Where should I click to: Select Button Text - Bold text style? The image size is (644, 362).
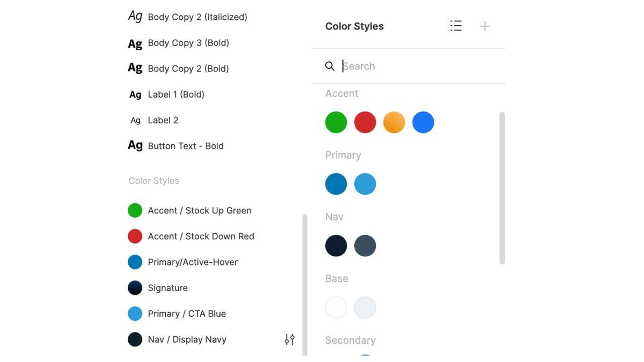[185, 146]
